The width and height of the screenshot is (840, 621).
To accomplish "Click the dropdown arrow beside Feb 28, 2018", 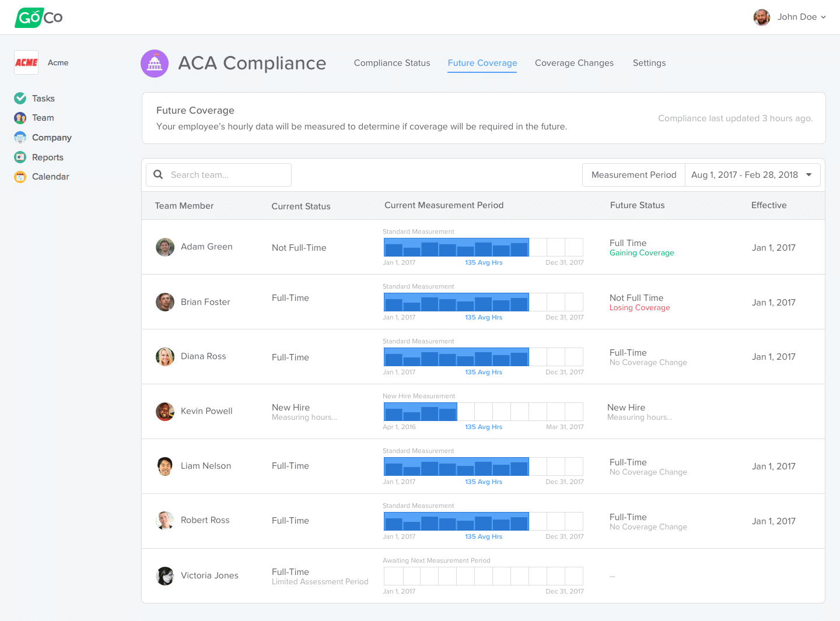I will tap(809, 175).
